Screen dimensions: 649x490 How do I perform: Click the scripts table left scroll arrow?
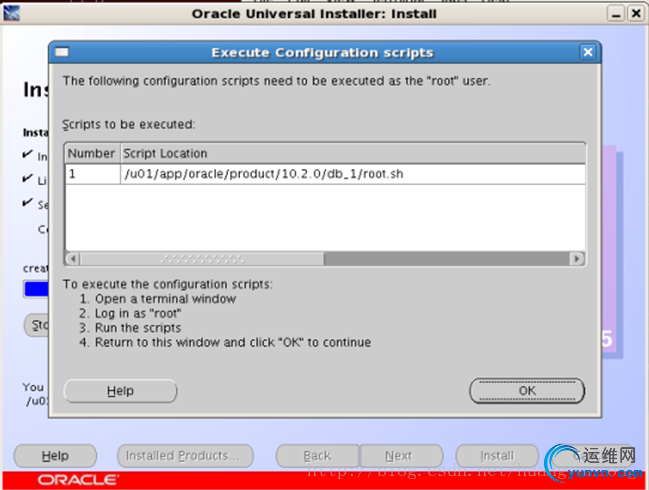73,259
